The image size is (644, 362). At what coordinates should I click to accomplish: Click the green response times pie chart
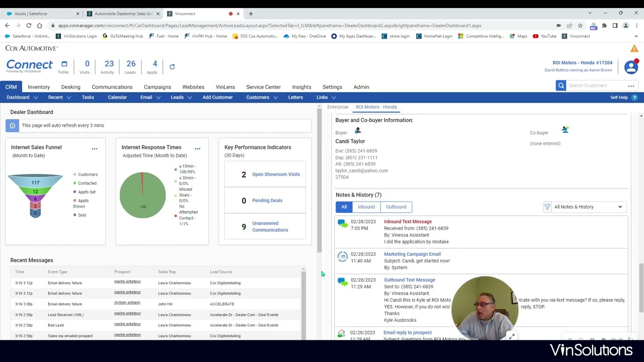coord(143,195)
